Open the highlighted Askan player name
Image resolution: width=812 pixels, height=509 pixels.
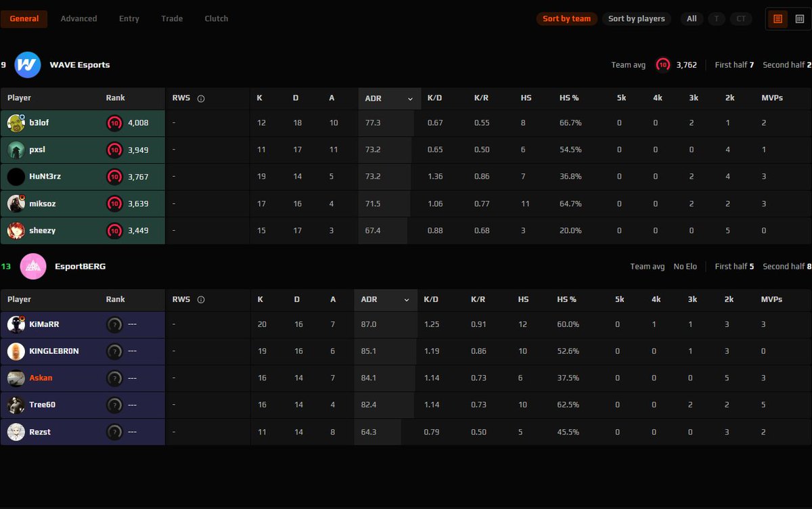41,378
